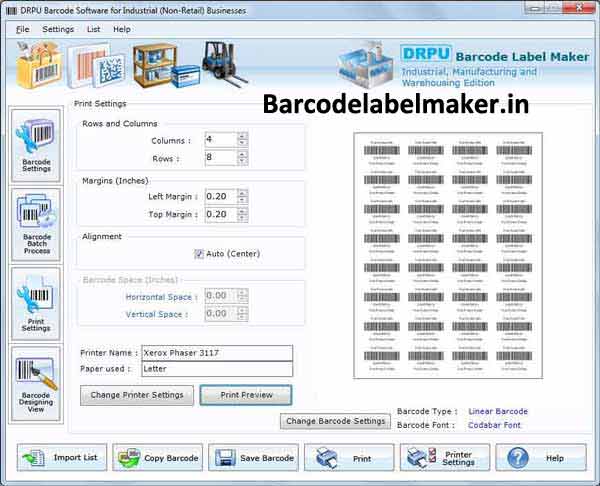Toggle the Auto (Center) alignment checkbox
Viewport: 600px width, 486px height.
pyautogui.click(x=199, y=254)
